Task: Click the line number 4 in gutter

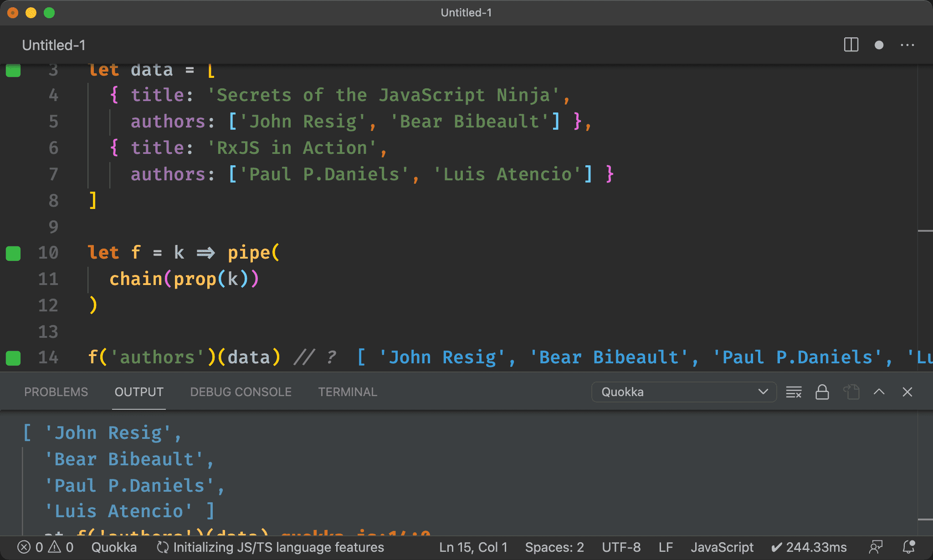Action: click(x=53, y=95)
